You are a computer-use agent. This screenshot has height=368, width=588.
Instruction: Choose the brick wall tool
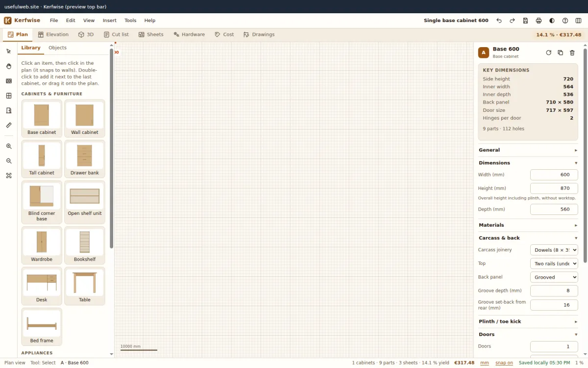9,81
